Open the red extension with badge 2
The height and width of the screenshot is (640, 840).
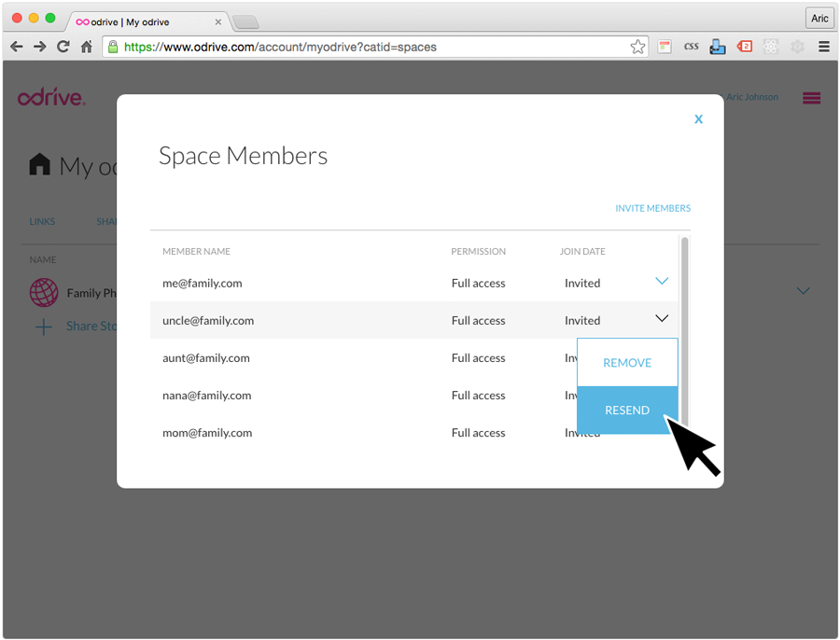pos(745,47)
